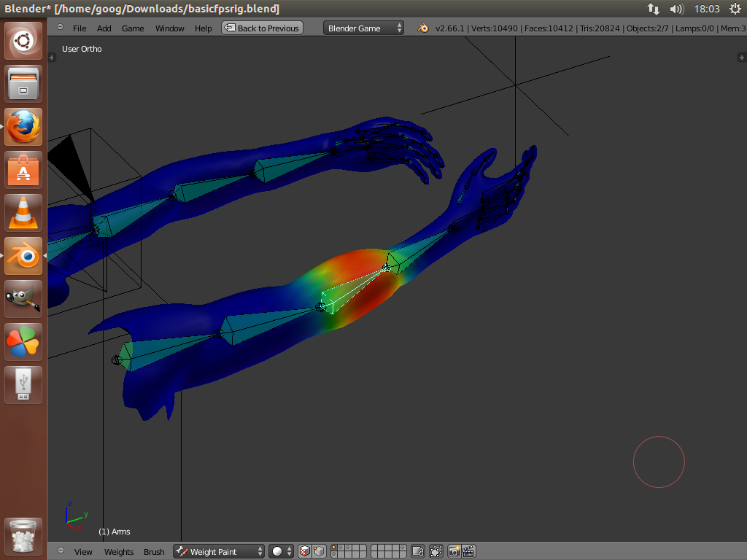Open the File menu
Viewport: 747px width, 560px height.
point(80,28)
